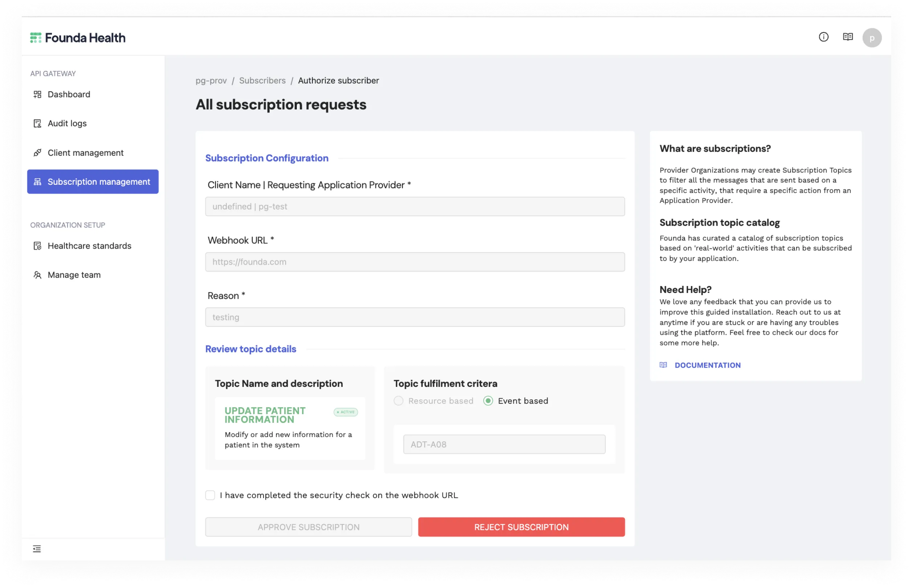Click the APPROVE SUBSCRIPTION button
This screenshot has width=913, height=588.
point(308,527)
